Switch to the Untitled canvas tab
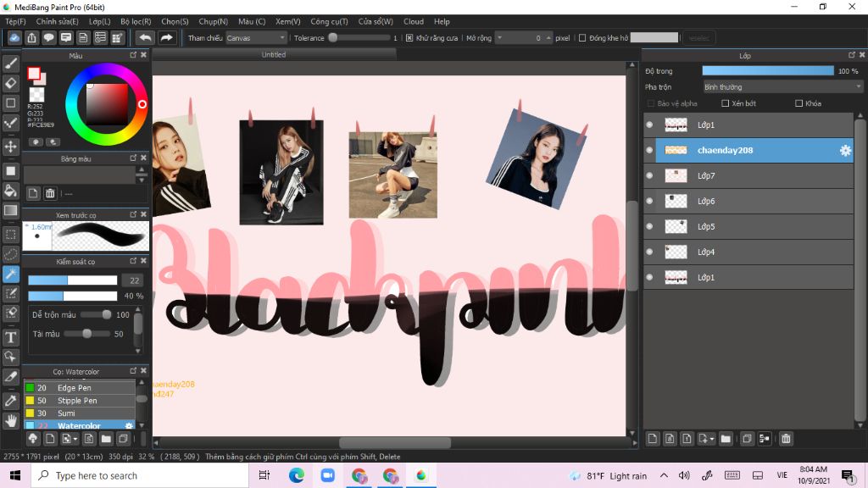 point(274,55)
